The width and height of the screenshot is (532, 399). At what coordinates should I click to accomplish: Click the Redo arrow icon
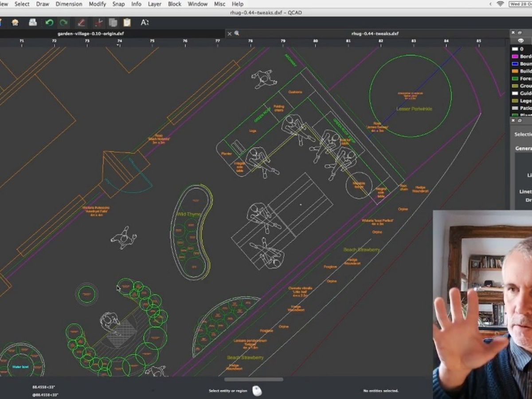tap(64, 22)
